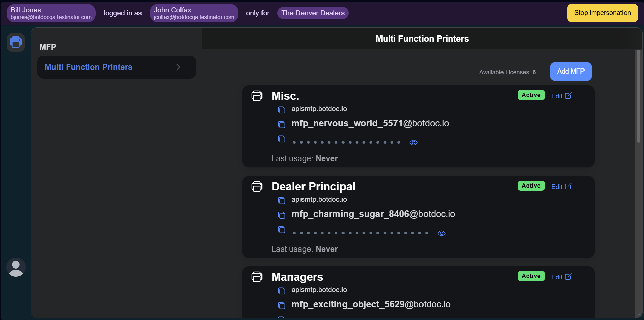Image resolution: width=644 pixels, height=320 pixels.
Task: Copy the Dealer Principal hidden password
Action: coord(281,229)
